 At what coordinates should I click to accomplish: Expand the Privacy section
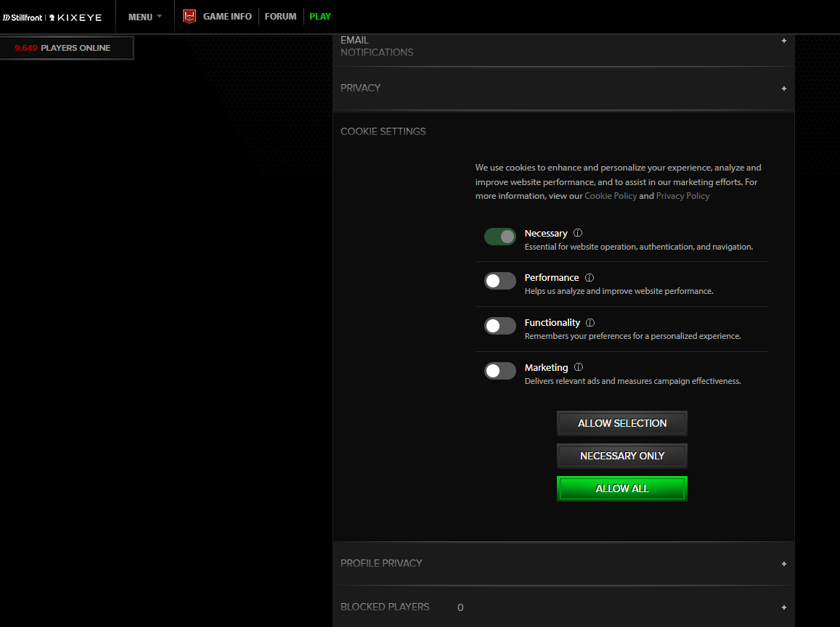pyautogui.click(x=784, y=89)
